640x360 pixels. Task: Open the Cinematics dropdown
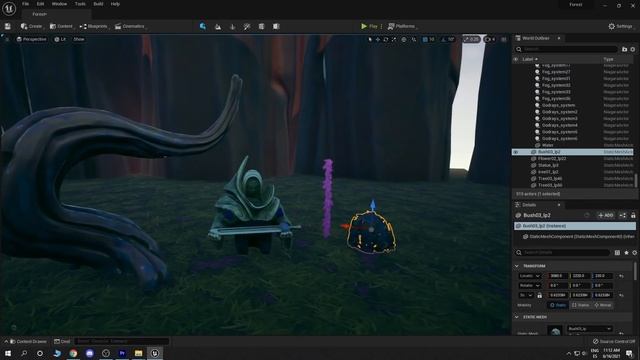(130, 26)
